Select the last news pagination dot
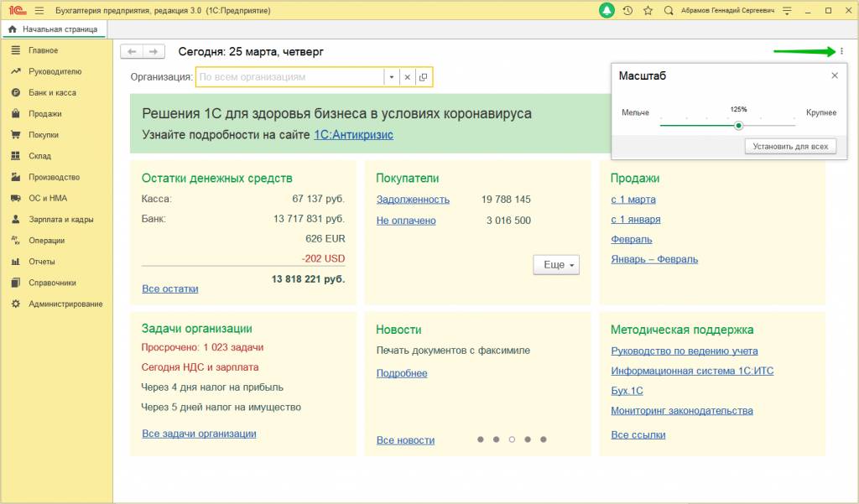This screenshot has height=504, width=859. click(544, 439)
